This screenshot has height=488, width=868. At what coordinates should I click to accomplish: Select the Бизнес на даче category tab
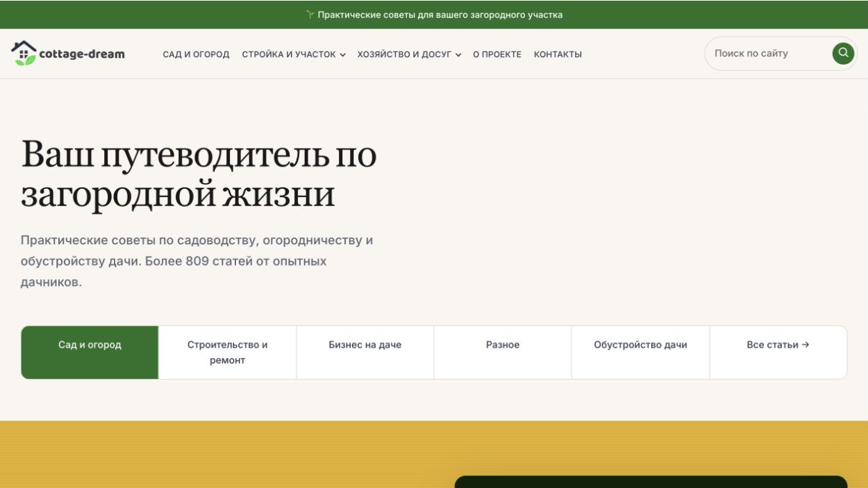365,353
